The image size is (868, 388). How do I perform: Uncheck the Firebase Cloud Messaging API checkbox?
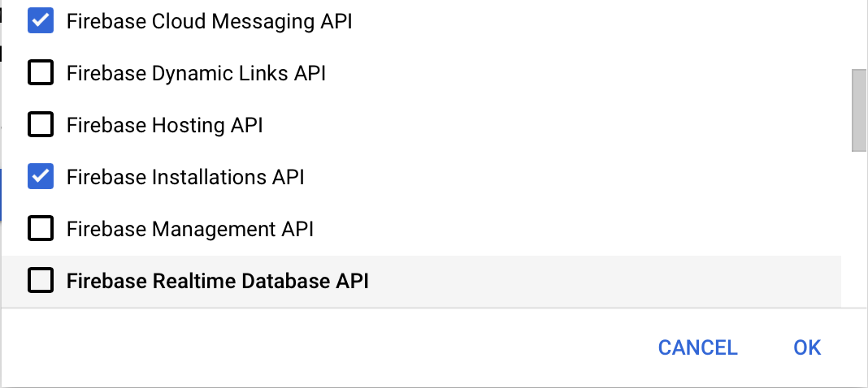click(x=41, y=21)
